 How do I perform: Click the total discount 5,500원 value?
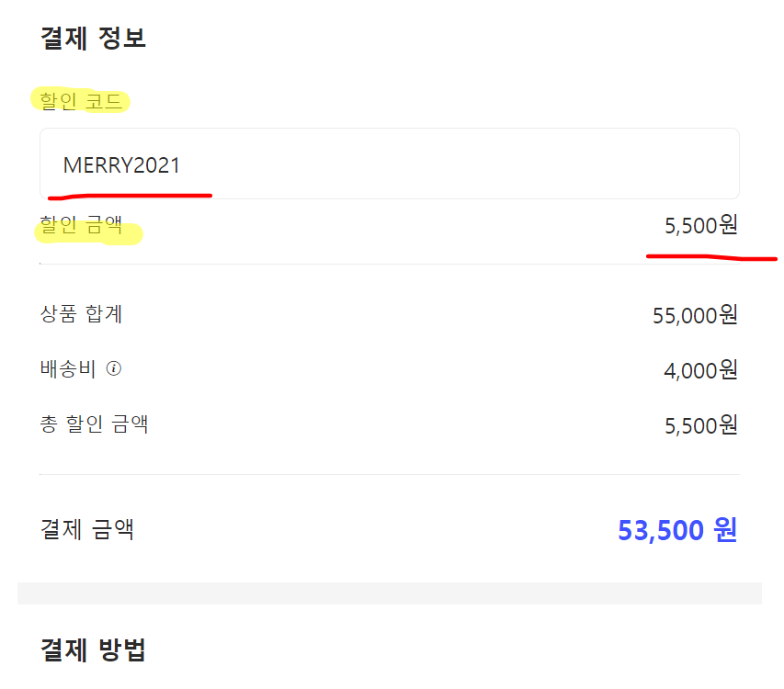click(701, 425)
